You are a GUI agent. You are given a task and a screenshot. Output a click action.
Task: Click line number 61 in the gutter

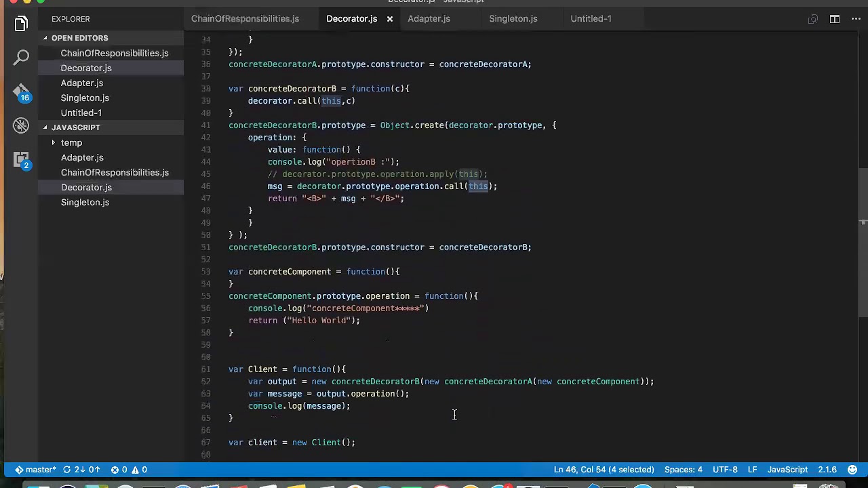click(x=205, y=369)
